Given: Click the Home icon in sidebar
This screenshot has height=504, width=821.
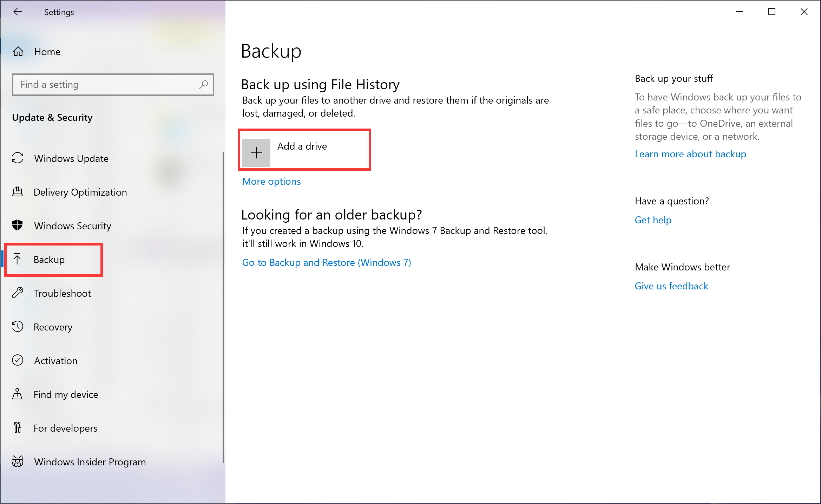Looking at the screenshot, I should 18,52.
